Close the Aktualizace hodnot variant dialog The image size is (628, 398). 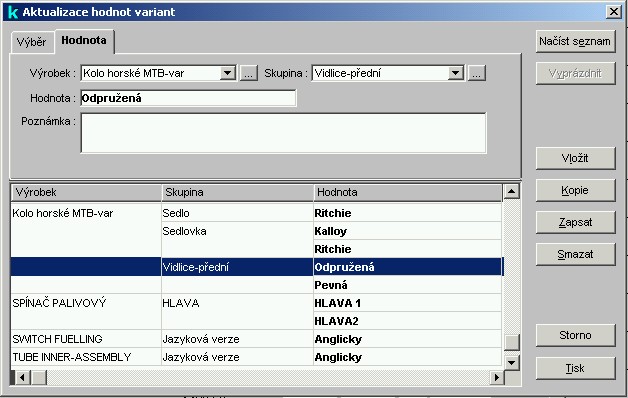tap(614, 12)
